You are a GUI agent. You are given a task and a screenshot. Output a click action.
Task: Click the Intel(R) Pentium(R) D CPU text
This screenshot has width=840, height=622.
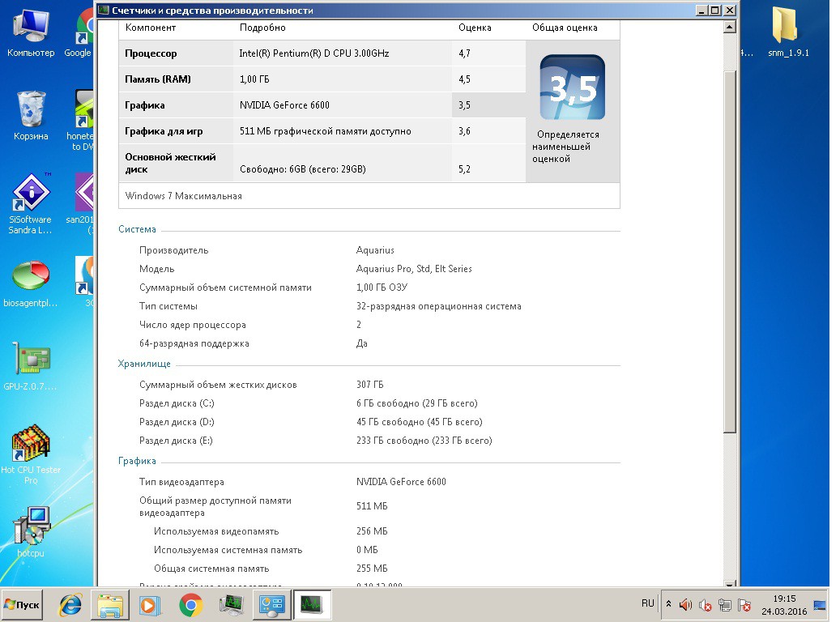point(314,53)
